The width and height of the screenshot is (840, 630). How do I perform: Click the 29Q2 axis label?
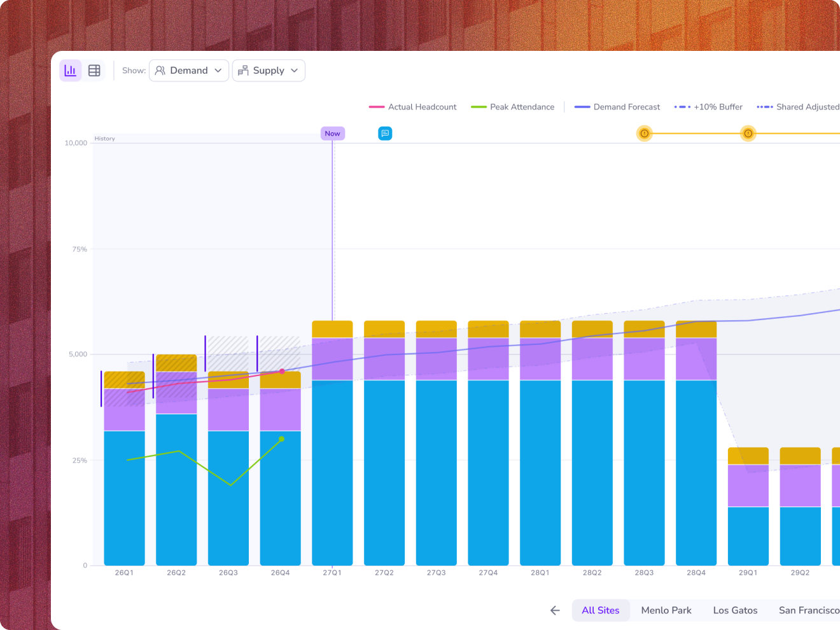pyautogui.click(x=801, y=573)
